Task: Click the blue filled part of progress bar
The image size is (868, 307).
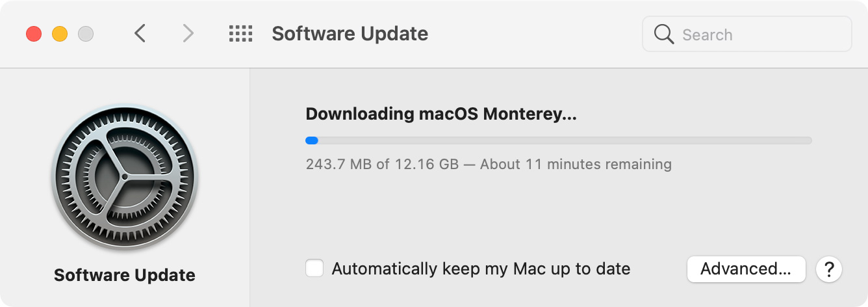Action: click(x=312, y=140)
